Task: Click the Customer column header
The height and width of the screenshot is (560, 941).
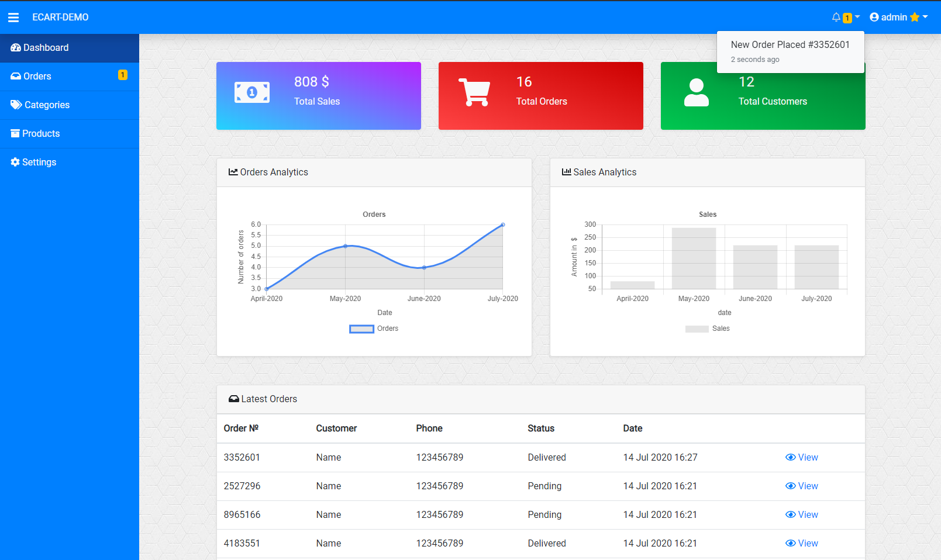Action: pos(336,428)
